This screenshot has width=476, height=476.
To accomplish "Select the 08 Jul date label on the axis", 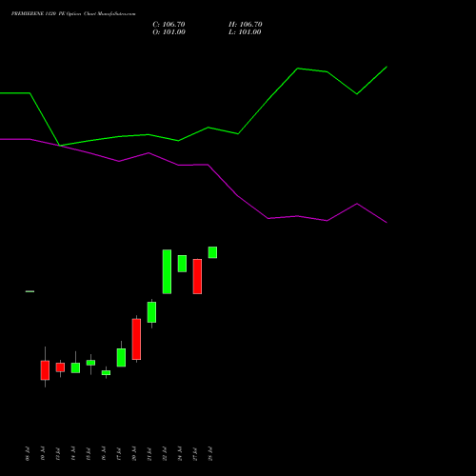I will point(28,454).
